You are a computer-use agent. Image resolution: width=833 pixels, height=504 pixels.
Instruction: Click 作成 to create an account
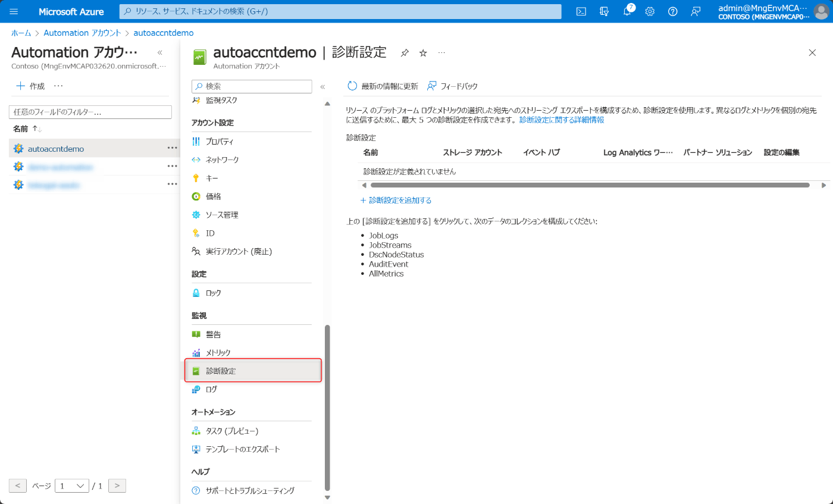point(30,86)
